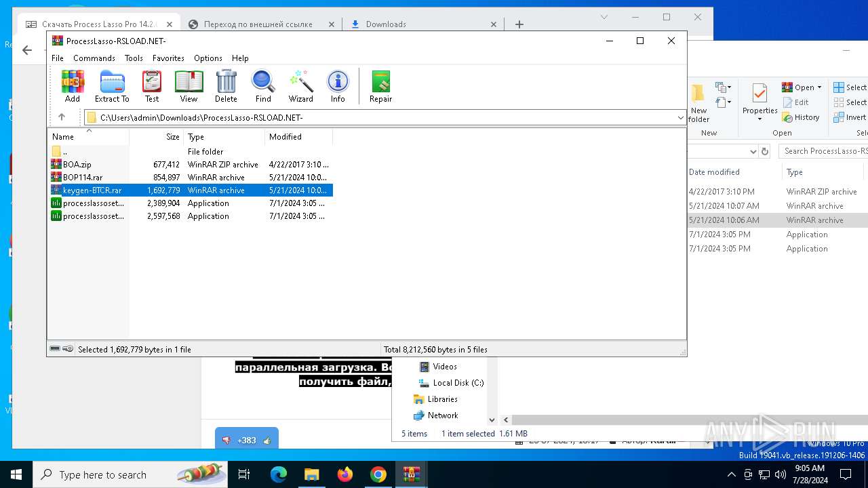Go back in the browser
Image resolution: width=868 pixels, height=488 pixels.
click(27, 50)
